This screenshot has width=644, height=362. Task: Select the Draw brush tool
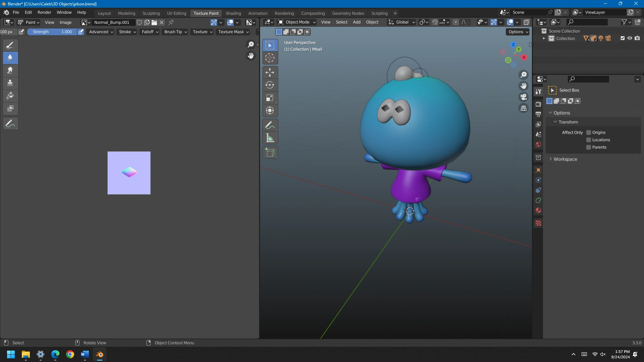point(10,45)
